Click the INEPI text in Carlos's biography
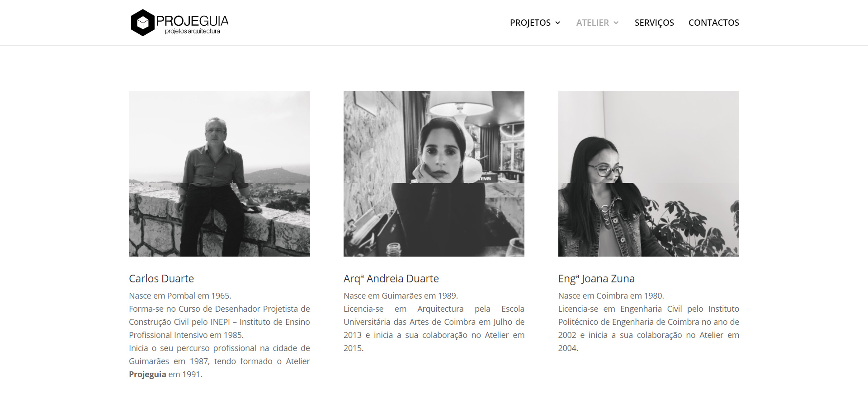The width and height of the screenshot is (868, 398). 220,322
